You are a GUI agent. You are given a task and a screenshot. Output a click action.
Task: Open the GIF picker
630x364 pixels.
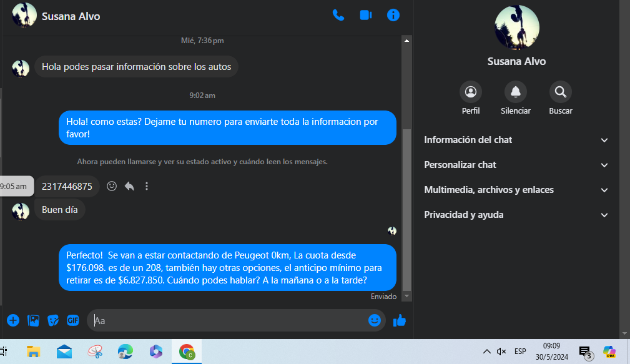pos(73,320)
